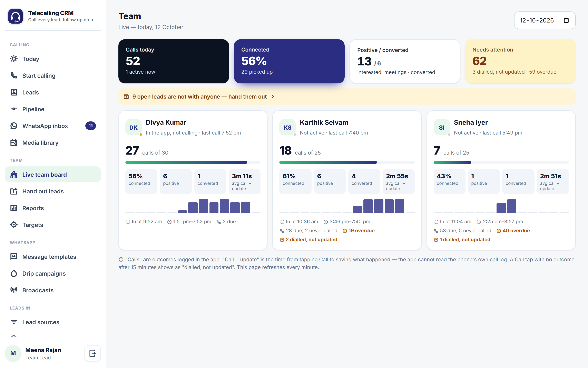Viewport: 588px width, 368px height.
Task: Click "1 dialled, not updated" on Sneha's card
Action: pyautogui.click(x=462, y=239)
